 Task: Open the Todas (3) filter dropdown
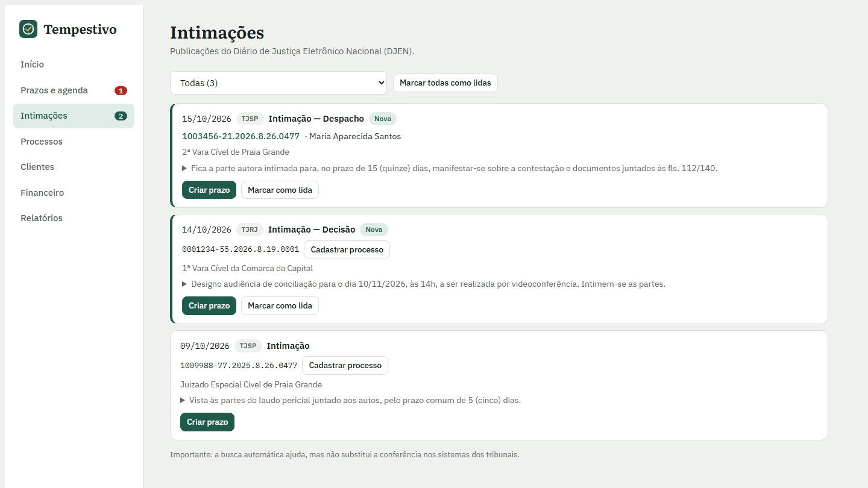(x=278, y=83)
